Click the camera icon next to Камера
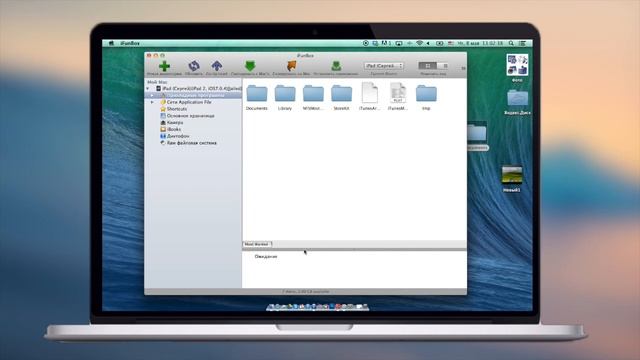640x360 pixels. coord(163,122)
